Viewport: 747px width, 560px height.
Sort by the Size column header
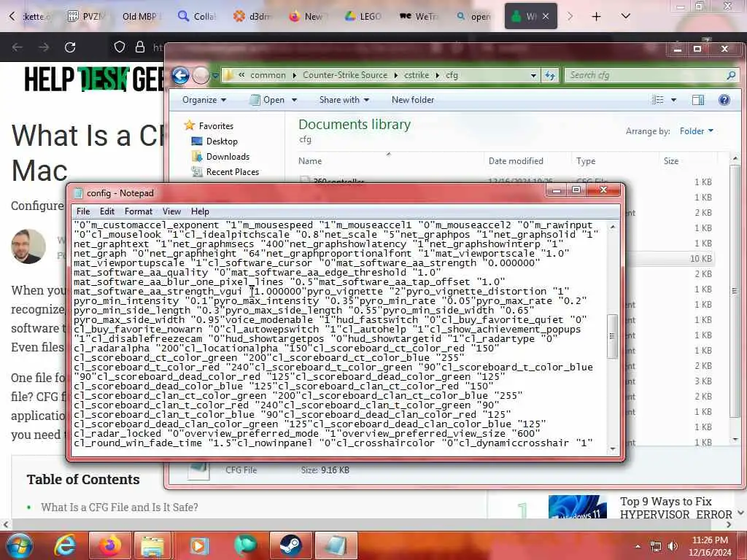671,161
